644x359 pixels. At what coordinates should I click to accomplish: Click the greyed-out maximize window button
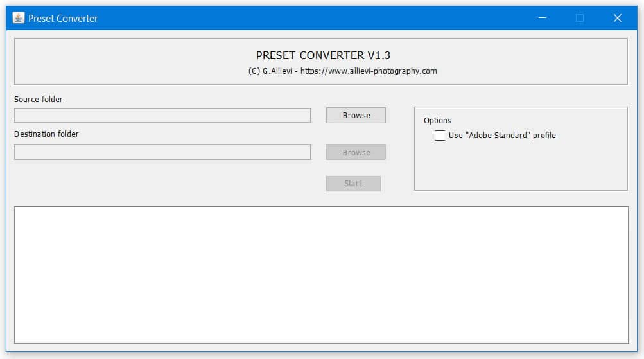click(x=580, y=18)
